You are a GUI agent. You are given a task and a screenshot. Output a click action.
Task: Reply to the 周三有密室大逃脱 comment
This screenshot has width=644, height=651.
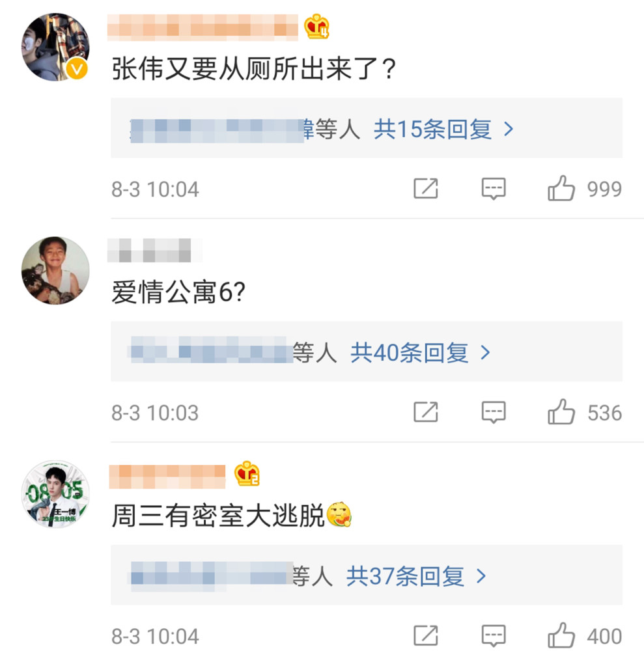pos(494,635)
